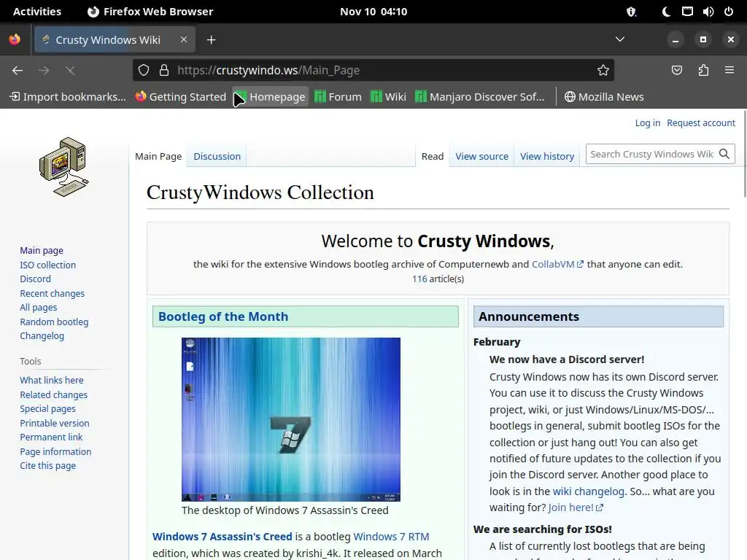
Task: Close the Crusty Windows Wiki tab
Action: click(x=184, y=39)
